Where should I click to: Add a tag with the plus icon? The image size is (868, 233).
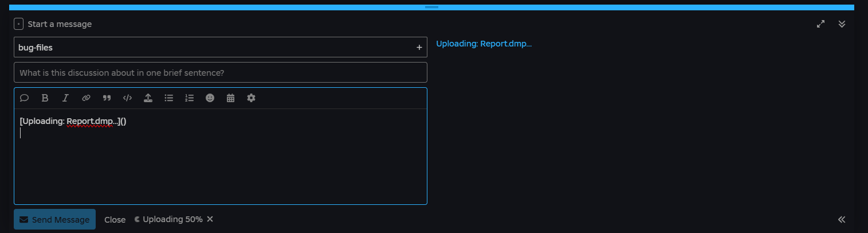419,48
